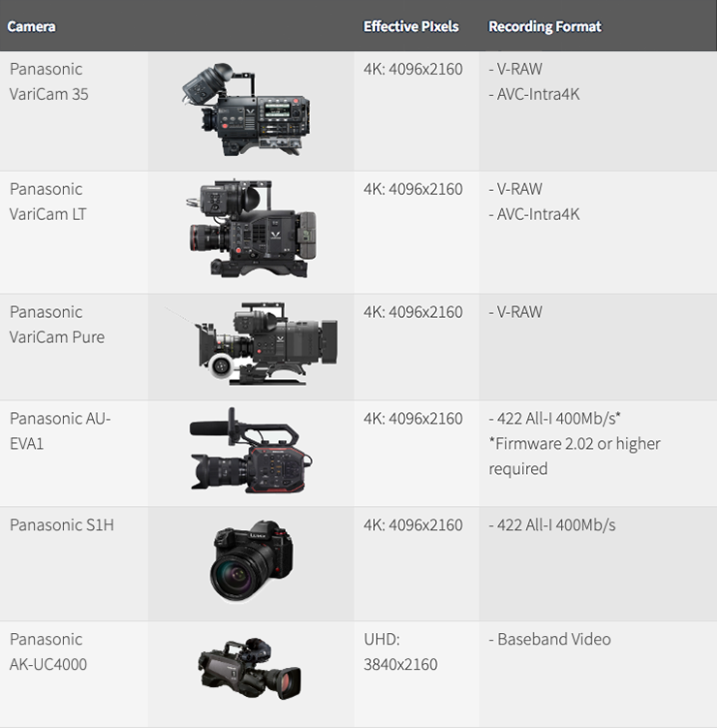Click the Recording Format column header
Viewport: 717px width, 728px height.
click(x=545, y=26)
